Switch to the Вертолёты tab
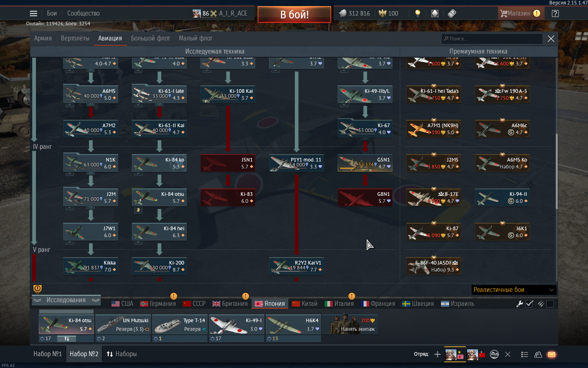This screenshot has height=368, width=588. [x=75, y=38]
